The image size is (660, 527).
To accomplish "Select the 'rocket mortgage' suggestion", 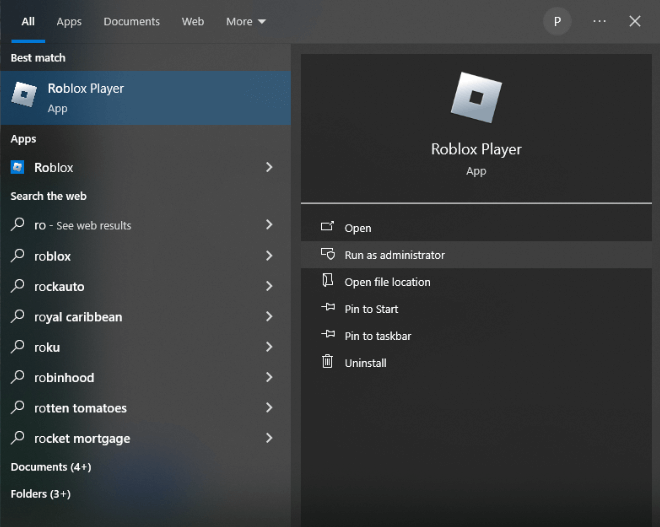I will pos(145,438).
